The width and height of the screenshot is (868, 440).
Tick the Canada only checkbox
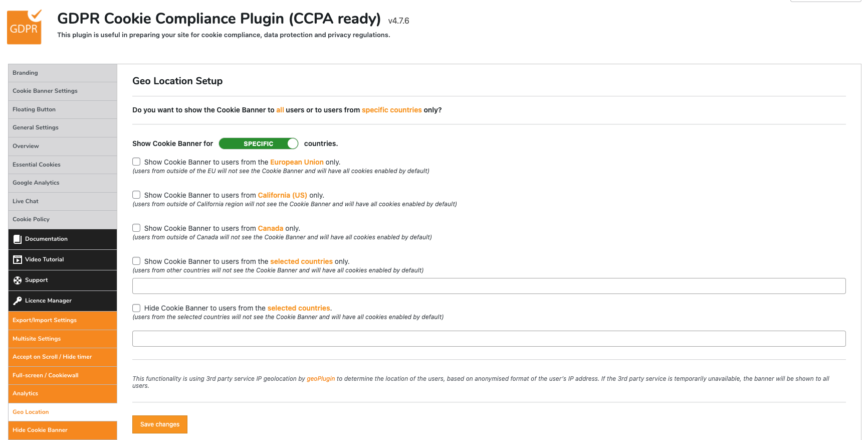pos(136,228)
